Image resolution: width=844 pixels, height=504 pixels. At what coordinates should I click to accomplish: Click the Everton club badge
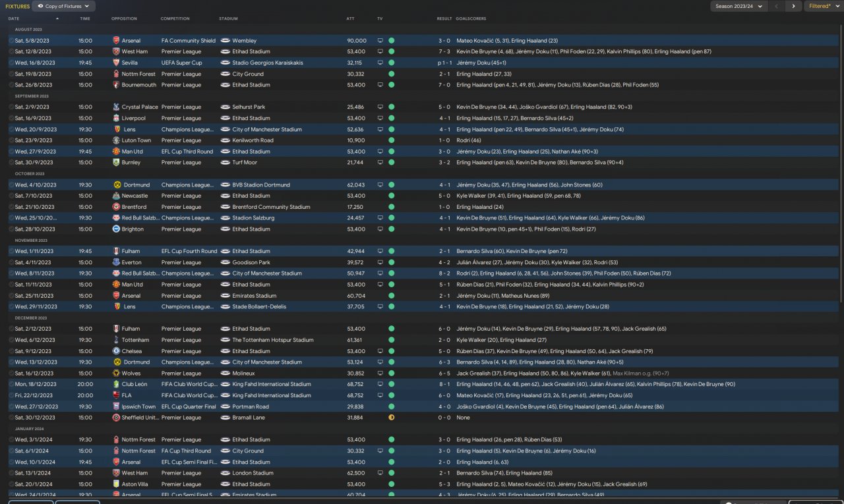click(x=117, y=262)
